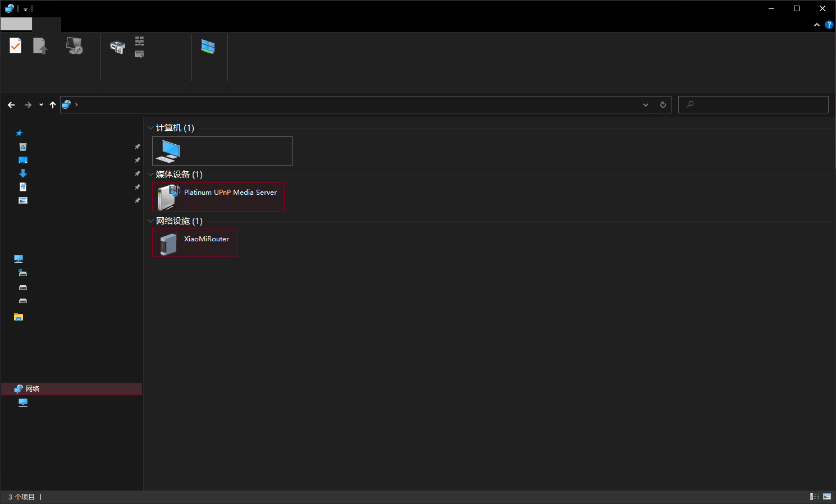Screen dimensions: 836x504
Task: Open the highlighted File ribbon tab
Action: coord(16,24)
